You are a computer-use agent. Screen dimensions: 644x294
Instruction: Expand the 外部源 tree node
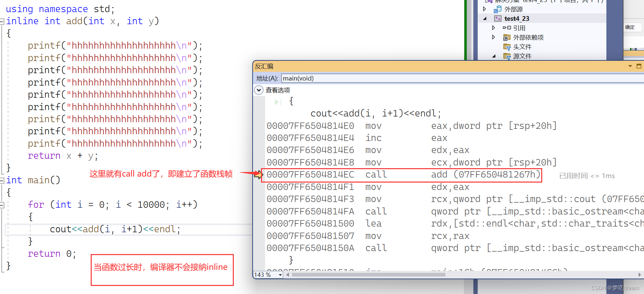(x=484, y=9)
